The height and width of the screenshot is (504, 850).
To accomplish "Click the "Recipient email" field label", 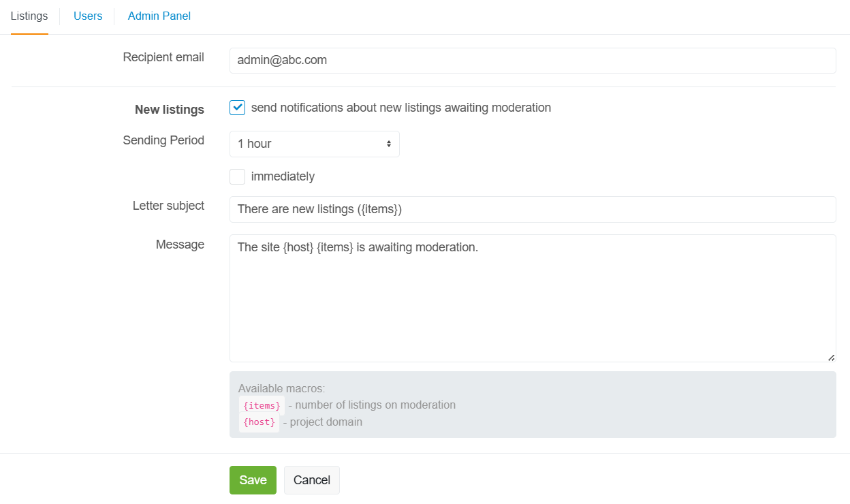I will [x=163, y=57].
